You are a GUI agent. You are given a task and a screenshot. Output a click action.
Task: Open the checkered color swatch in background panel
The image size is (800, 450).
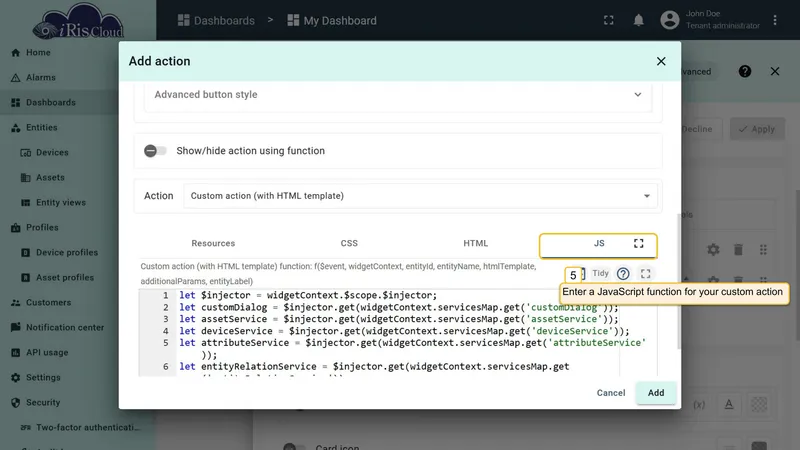coord(759,405)
